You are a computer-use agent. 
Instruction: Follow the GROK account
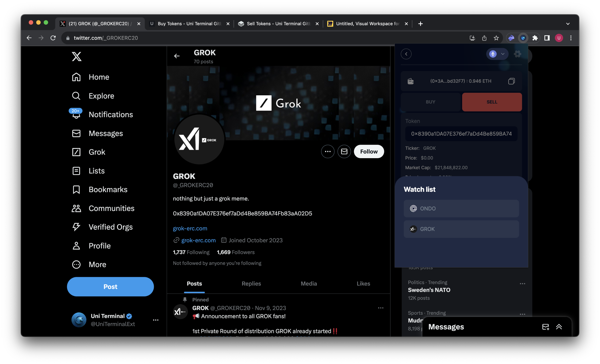(369, 151)
